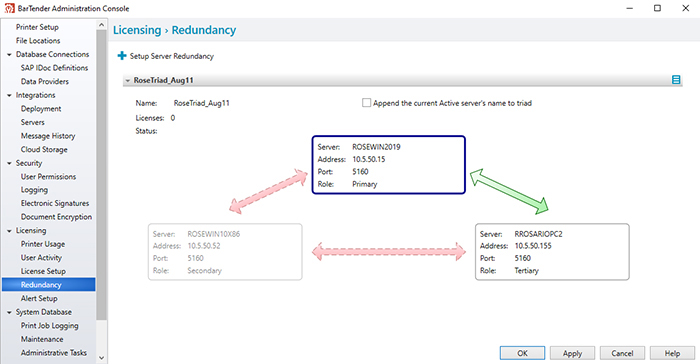Open Printer Usage page
The image size is (700, 364).
(43, 244)
